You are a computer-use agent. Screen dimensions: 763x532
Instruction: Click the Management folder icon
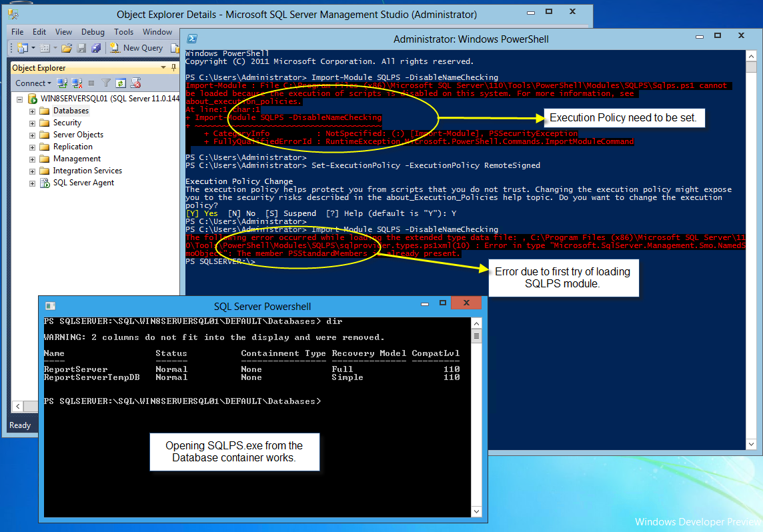click(x=45, y=159)
